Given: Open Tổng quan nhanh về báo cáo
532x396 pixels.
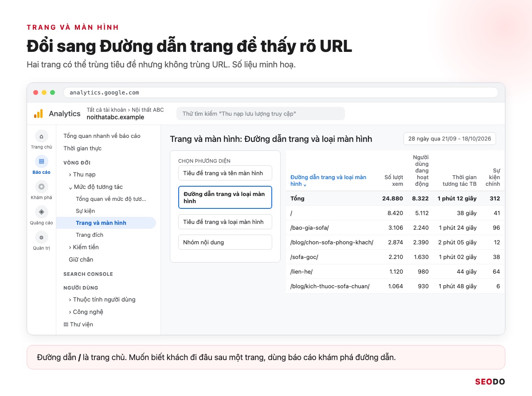Looking at the screenshot, I should [x=102, y=136].
